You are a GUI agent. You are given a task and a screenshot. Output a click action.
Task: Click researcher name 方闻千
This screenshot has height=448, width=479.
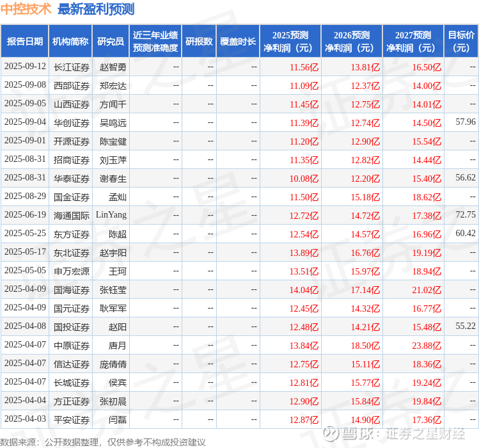click(x=113, y=104)
